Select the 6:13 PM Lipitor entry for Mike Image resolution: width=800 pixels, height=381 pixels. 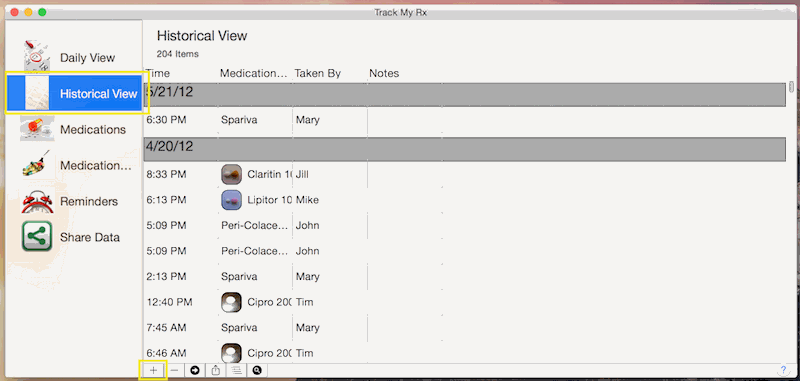[x=465, y=200]
